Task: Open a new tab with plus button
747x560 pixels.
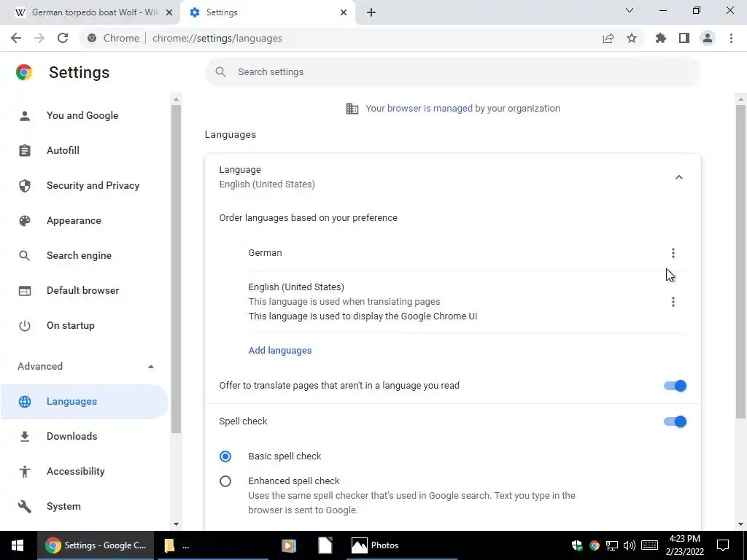Action: pyautogui.click(x=371, y=12)
